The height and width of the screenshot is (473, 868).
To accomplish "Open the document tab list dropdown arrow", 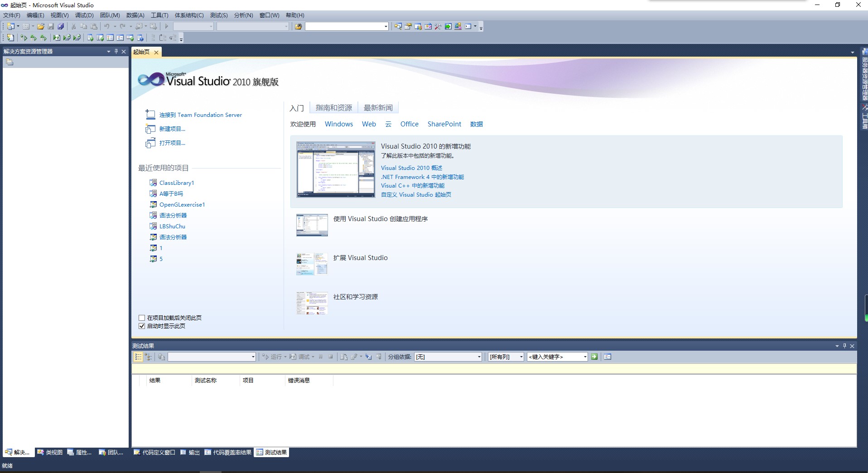I will click(x=853, y=53).
